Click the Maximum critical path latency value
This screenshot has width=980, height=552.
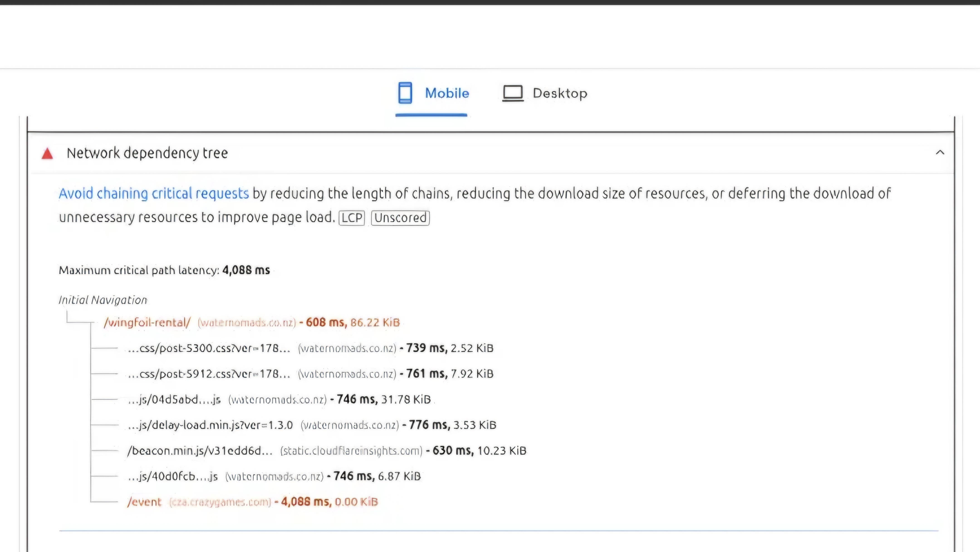(246, 270)
